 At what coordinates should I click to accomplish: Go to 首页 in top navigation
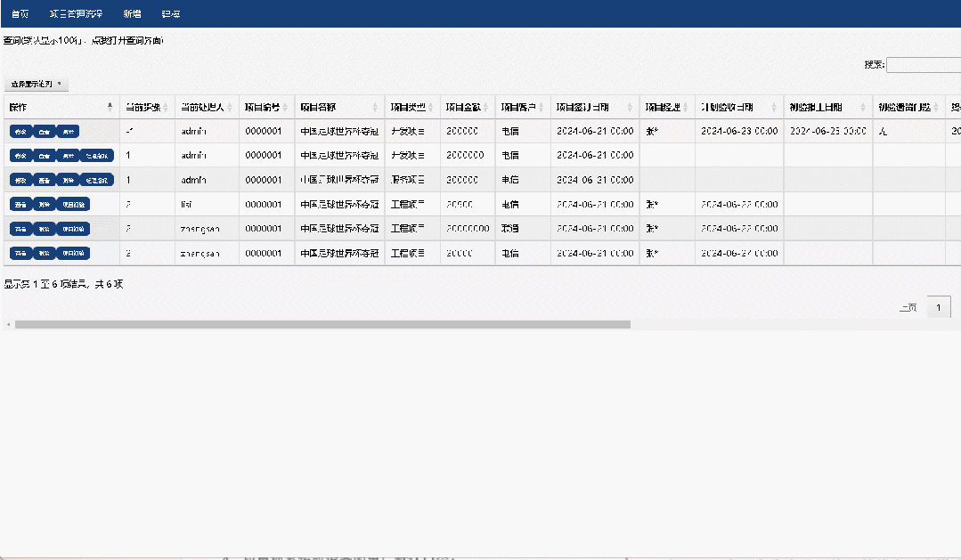click(20, 13)
